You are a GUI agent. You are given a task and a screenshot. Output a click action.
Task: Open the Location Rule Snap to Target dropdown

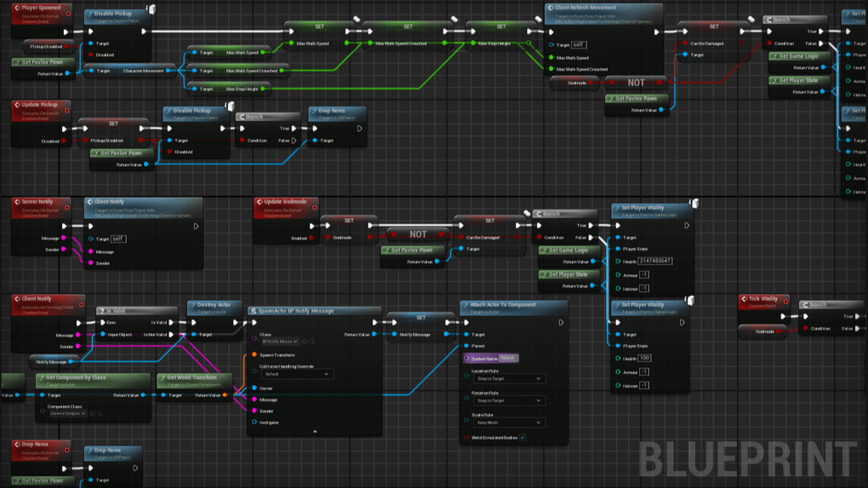tap(508, 379)
